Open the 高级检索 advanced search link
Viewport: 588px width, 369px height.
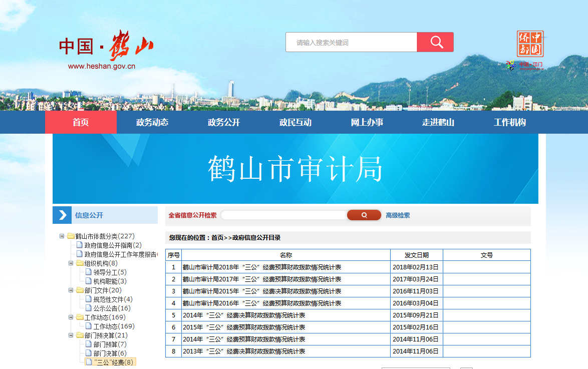point(398,215)
